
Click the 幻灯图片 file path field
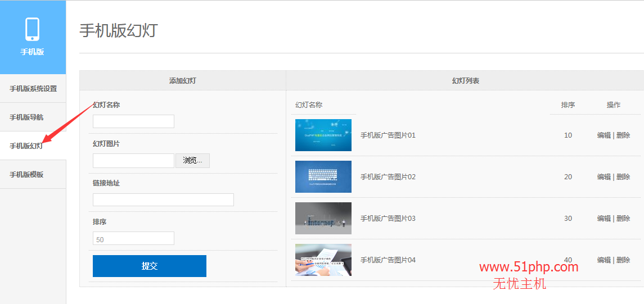click(x=133, y=161)
